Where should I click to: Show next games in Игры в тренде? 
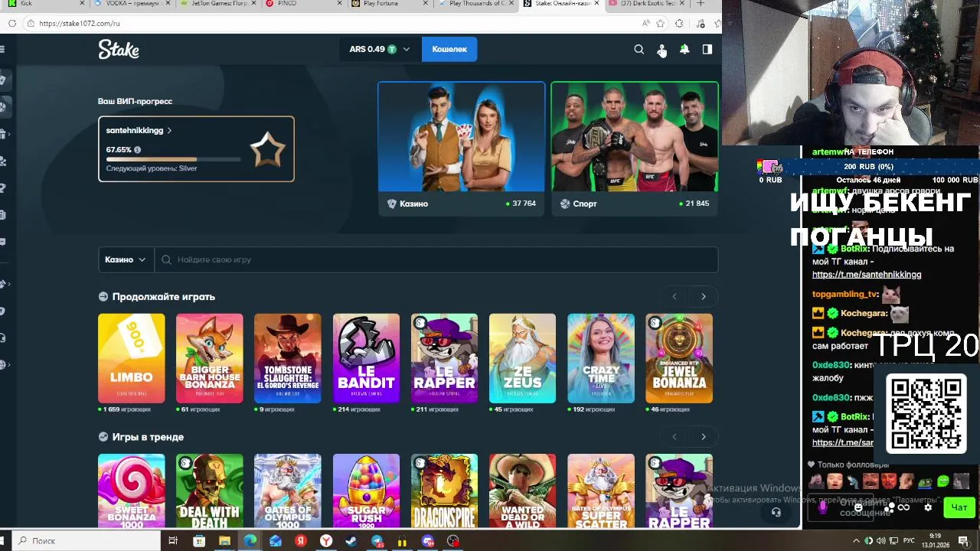click(x=704, y=437)
